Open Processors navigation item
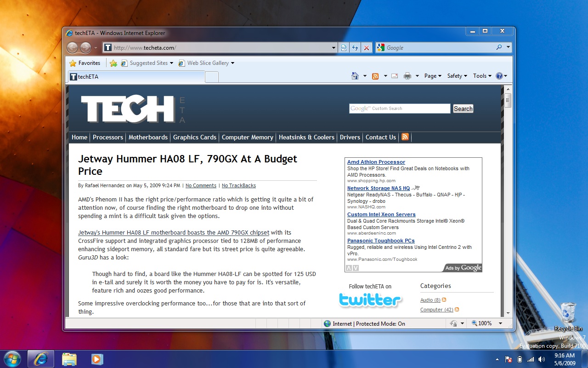588x368 pixels. [x=108, y=137]
